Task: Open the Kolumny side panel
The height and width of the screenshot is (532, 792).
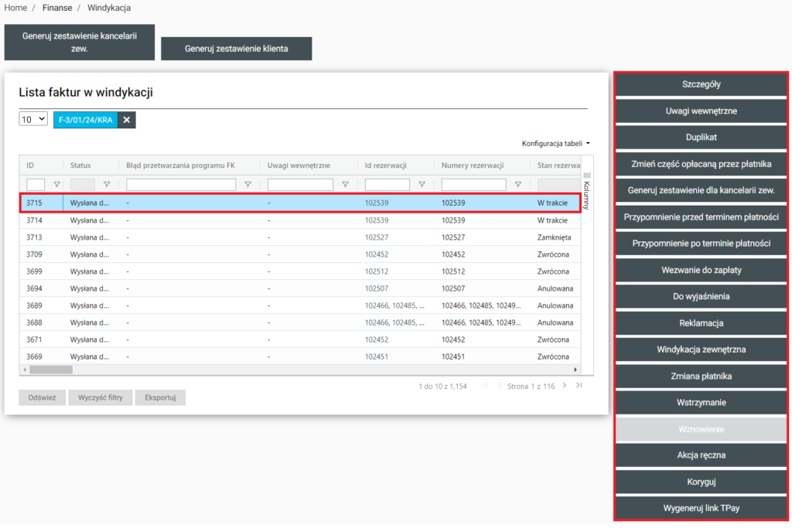Action: pyautogui.click(x=586, y=191)
